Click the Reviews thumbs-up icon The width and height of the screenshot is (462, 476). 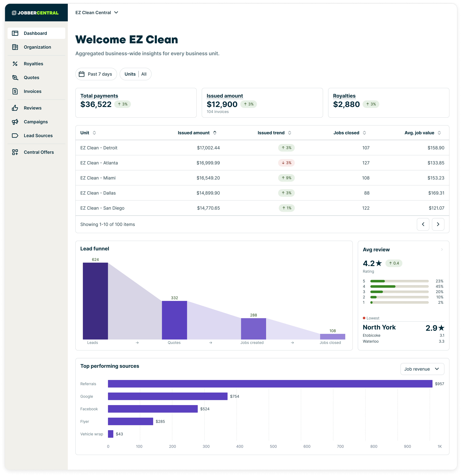point(15,108)
